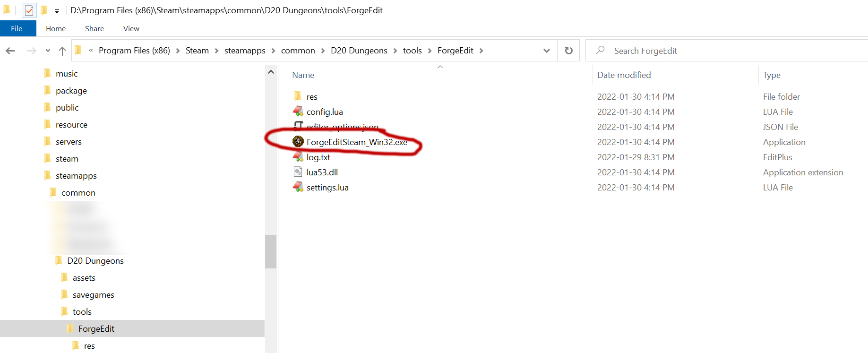
Task: Select the tools folder in tree
Action: 82,312
